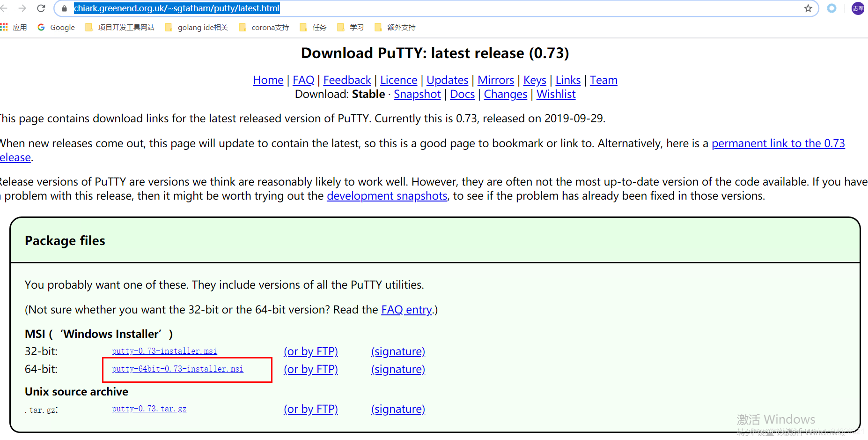This screenshot has height=440, width=868.
Task: Open the Chrome profile avatar
Action: tap(858, 8)
